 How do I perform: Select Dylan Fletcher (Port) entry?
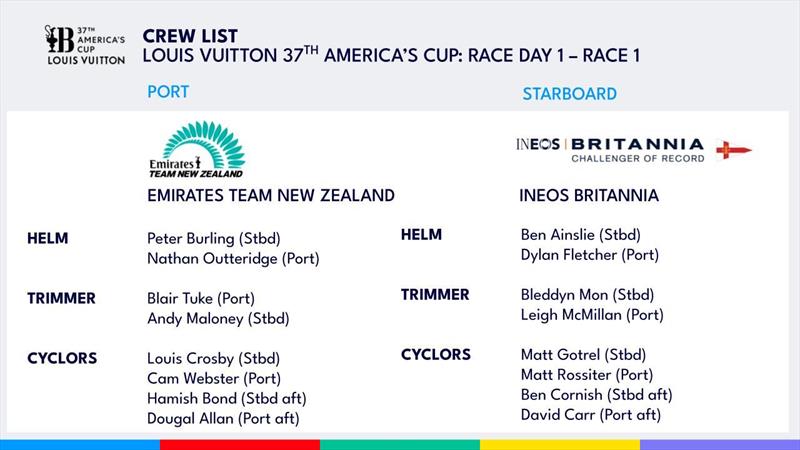tap(586, 255)
